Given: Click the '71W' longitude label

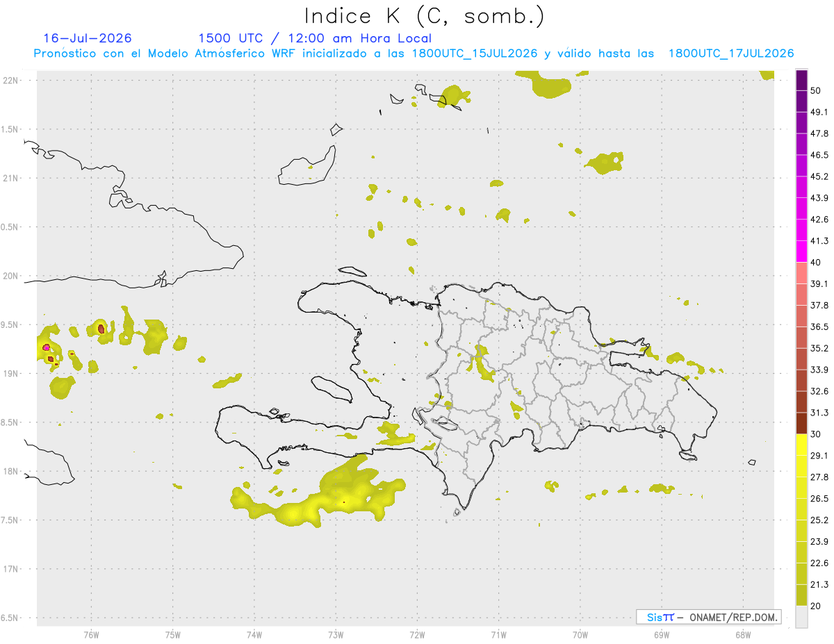Looking at the screenshot, I should click(498, 634).
